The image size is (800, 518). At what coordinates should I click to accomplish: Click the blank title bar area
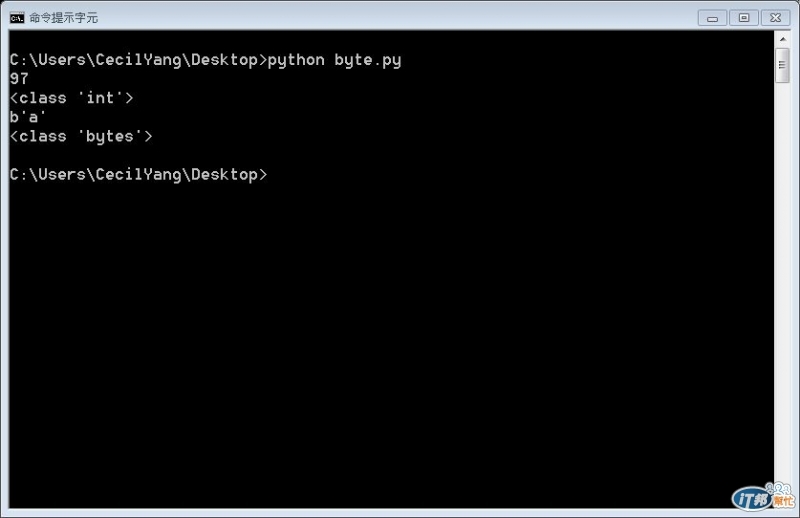point(398,18)
